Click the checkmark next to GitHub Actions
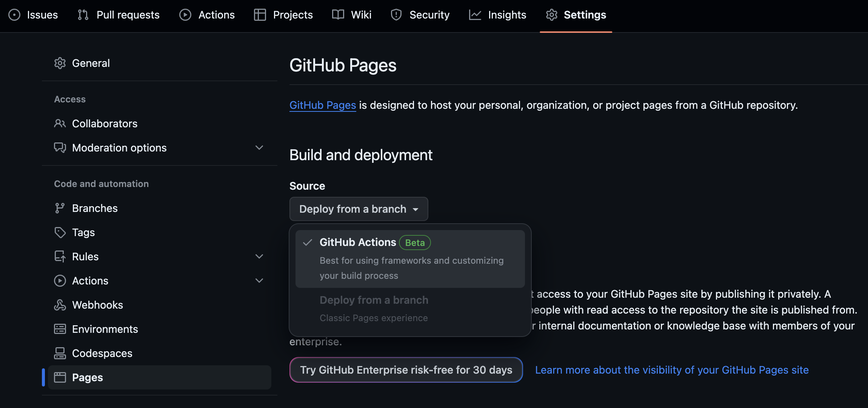 point(308,242)
